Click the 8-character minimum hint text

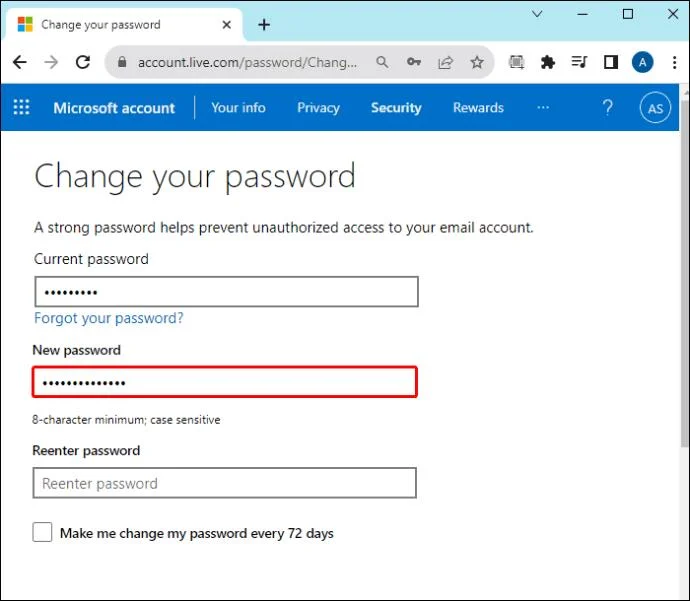[126, 420]
